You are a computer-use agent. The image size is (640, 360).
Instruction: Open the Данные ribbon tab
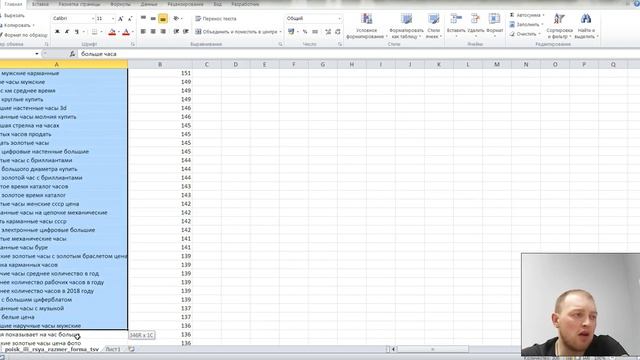[149, 4]
